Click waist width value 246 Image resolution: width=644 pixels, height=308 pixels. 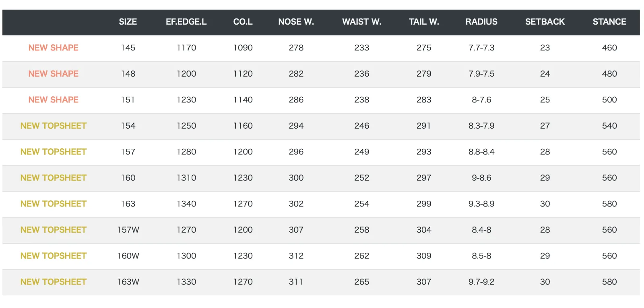(x=361, y=126)
